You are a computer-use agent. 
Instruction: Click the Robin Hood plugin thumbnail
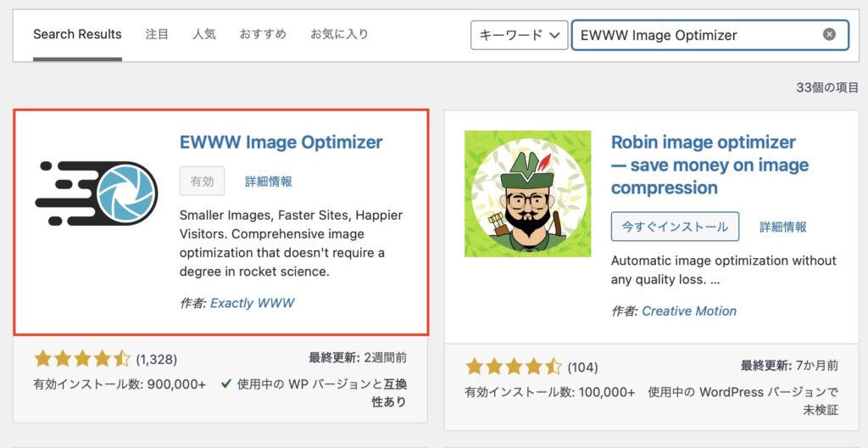click(x=527, y=193)
